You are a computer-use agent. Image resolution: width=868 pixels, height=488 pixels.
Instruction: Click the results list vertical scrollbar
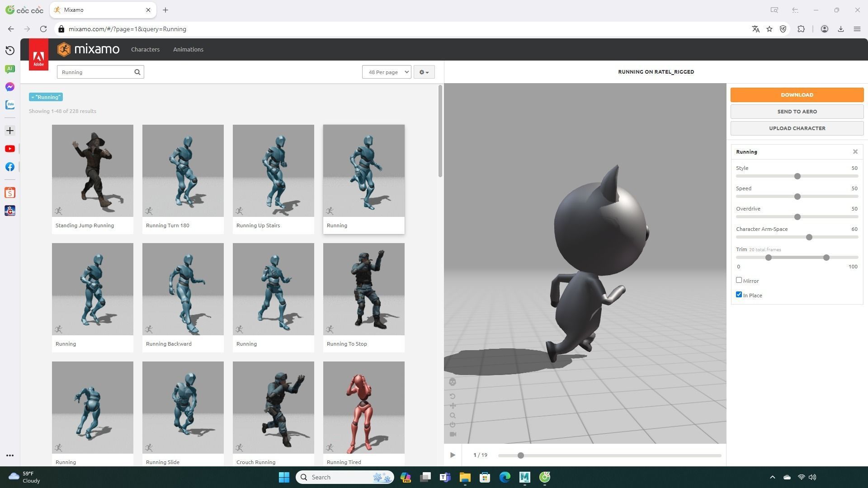(440, 131)
